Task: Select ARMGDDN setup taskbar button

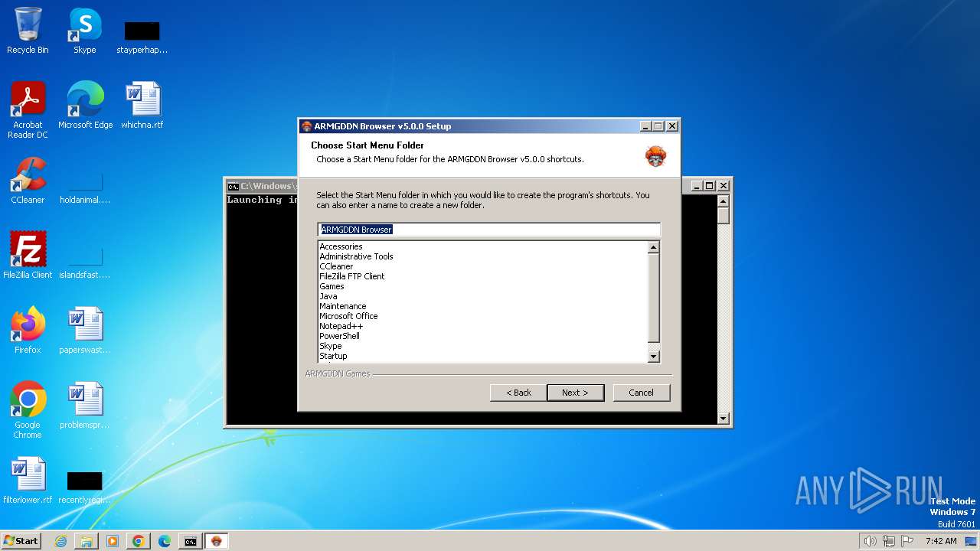Action: click(217, 541)
